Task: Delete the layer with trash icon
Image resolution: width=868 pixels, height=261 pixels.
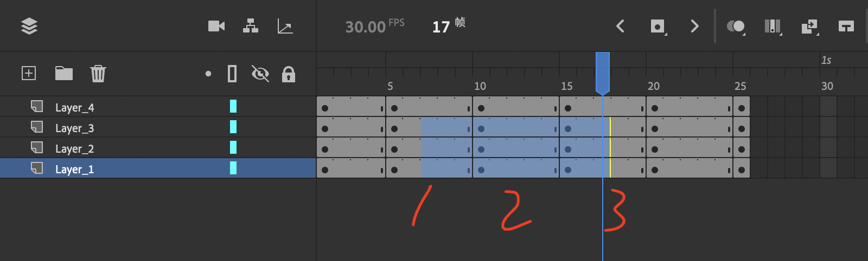Action: coord(98,73)
